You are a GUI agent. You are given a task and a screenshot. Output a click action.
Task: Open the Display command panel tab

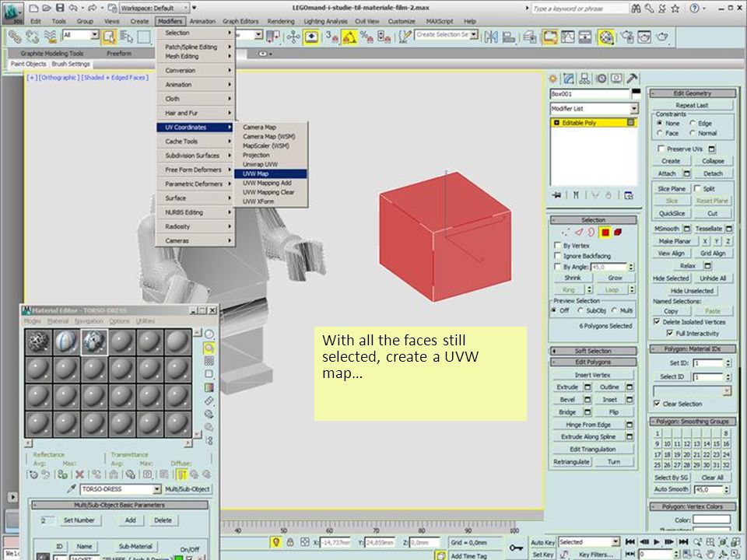(617, 79)
